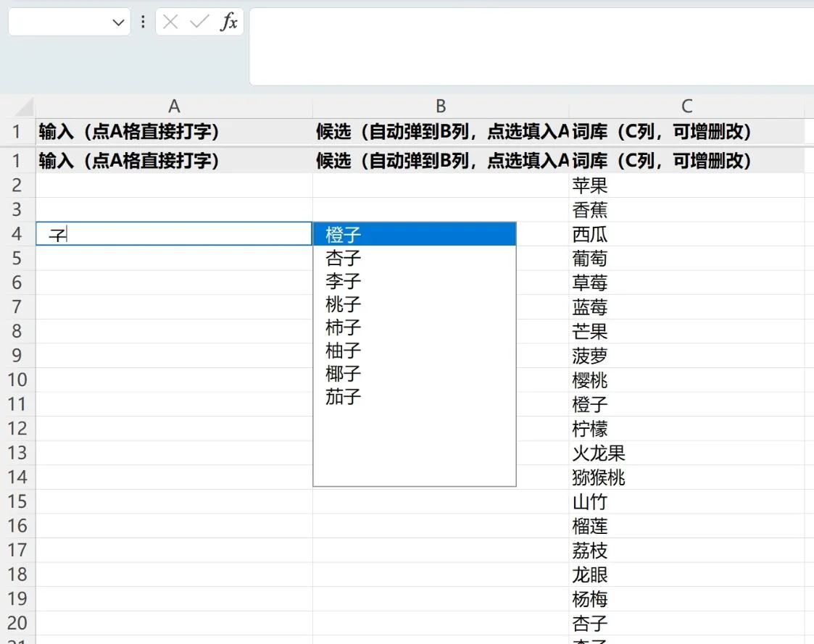Click the 杨梅 cell in column C

tap(686, 599)
